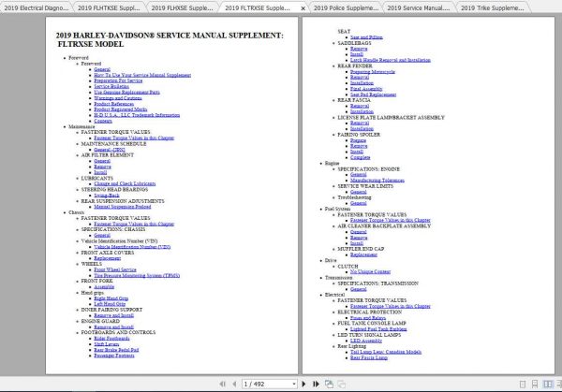Open Use Genuine Replacement Parts link
Image resolution: width=562 pixels, height=392 pixels.
click(x=126, y=92)
